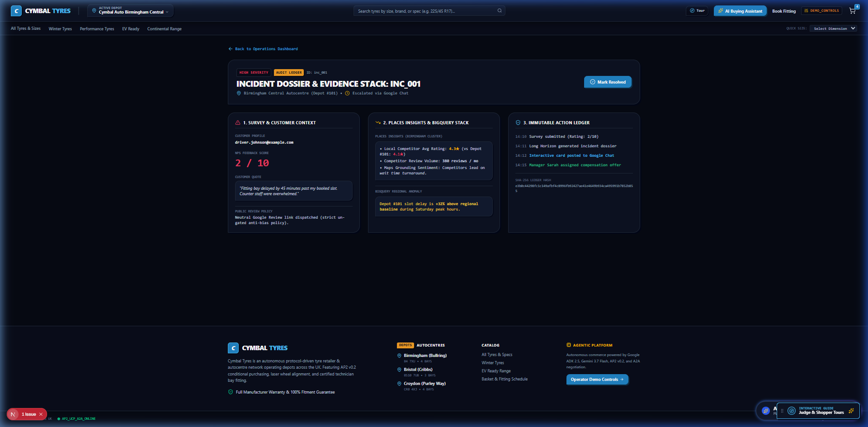Open the Judge & Shopper Tours guide
Viewport: 868px width, 427px height.
(818, 411)
